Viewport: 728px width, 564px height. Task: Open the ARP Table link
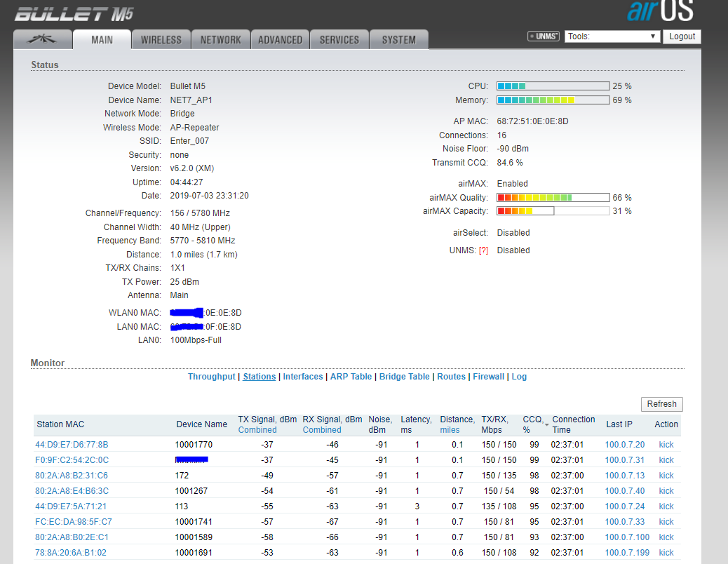pos(351,377)
